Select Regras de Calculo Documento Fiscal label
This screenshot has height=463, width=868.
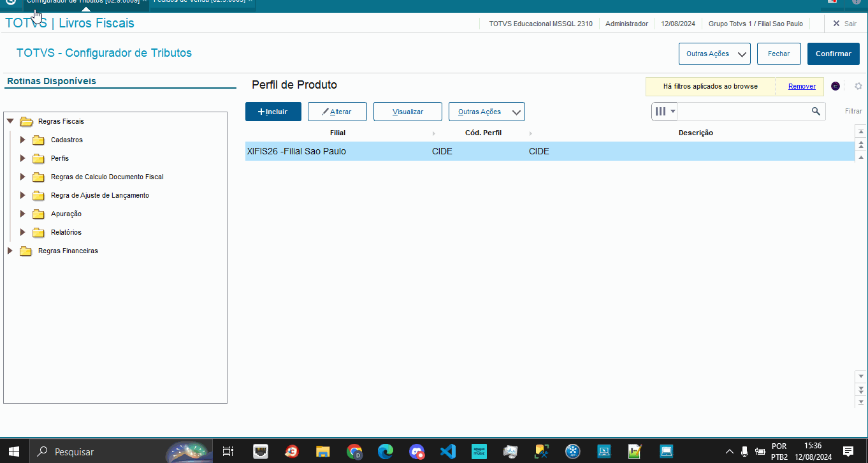(107, 177)
